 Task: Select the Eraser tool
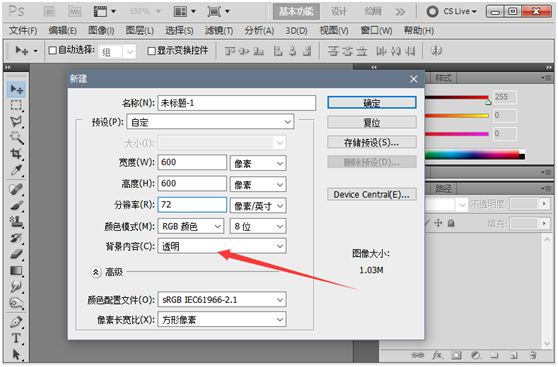pos(16,254)
